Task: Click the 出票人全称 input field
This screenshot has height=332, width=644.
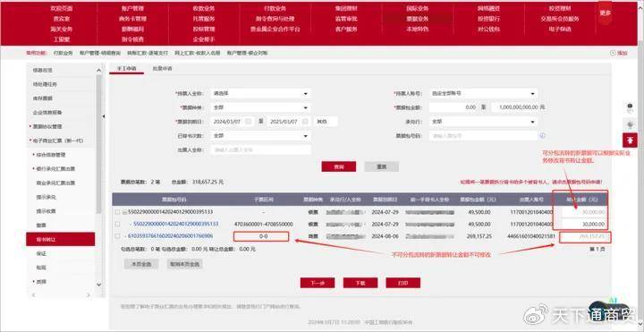Action: [260, 150]
